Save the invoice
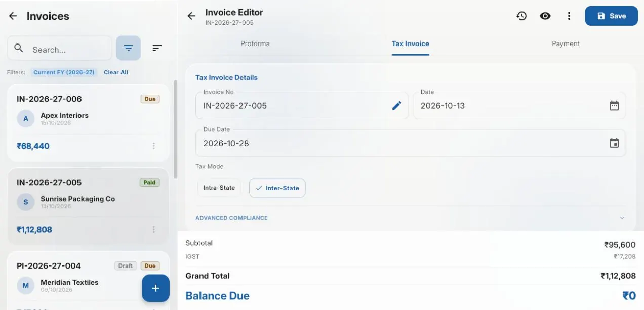644x310 pixels. (611, 16)
